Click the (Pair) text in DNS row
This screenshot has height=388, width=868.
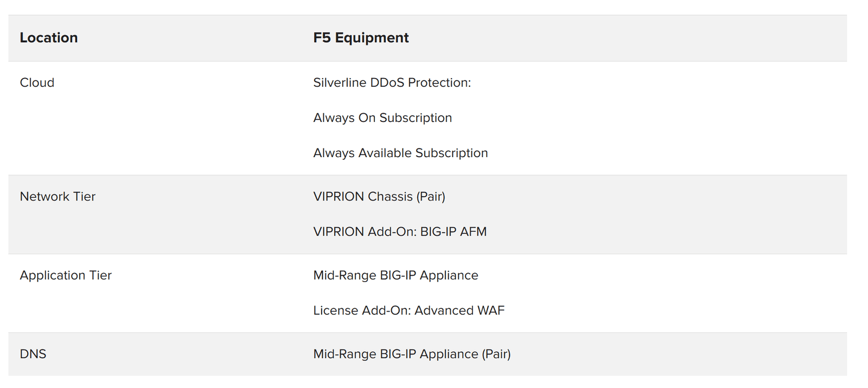click(496, 354)
